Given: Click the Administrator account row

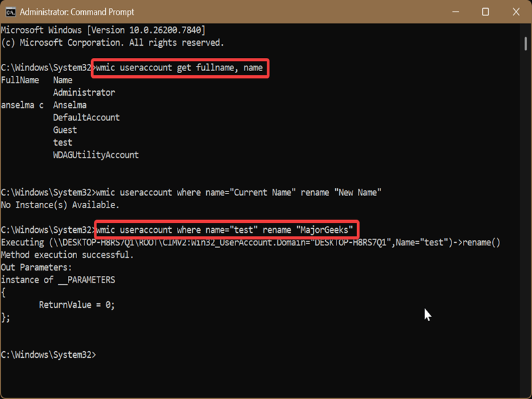Looking at the screenshot, I should tap(84, 92).
